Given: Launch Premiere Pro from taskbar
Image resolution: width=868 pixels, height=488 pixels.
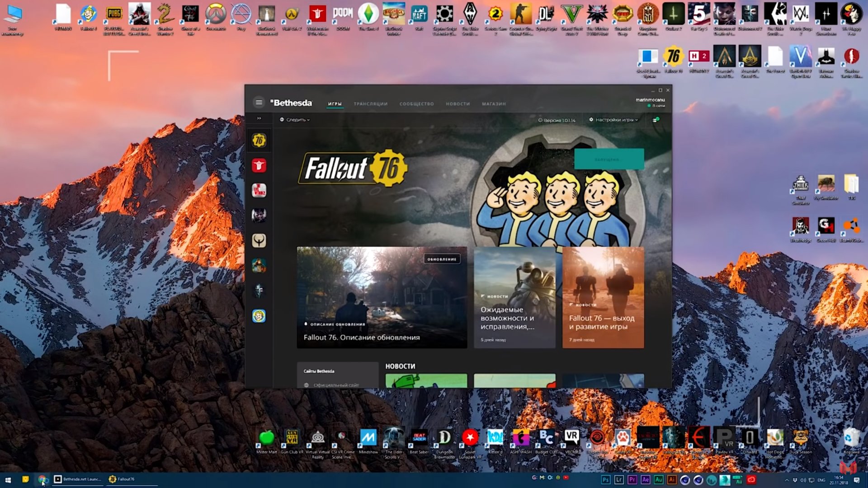Looking at the screenshot, I should tap(632, 480).
